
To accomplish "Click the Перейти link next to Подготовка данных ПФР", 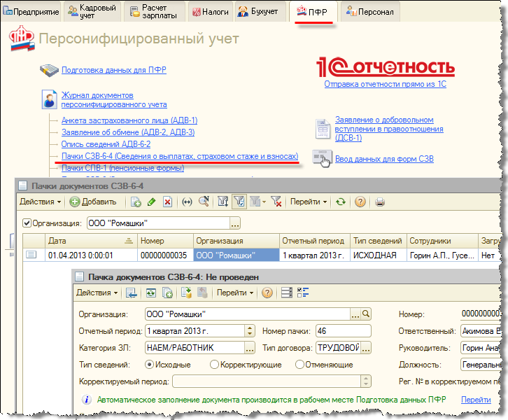I will pyautogui.click(x=476, y=400).
